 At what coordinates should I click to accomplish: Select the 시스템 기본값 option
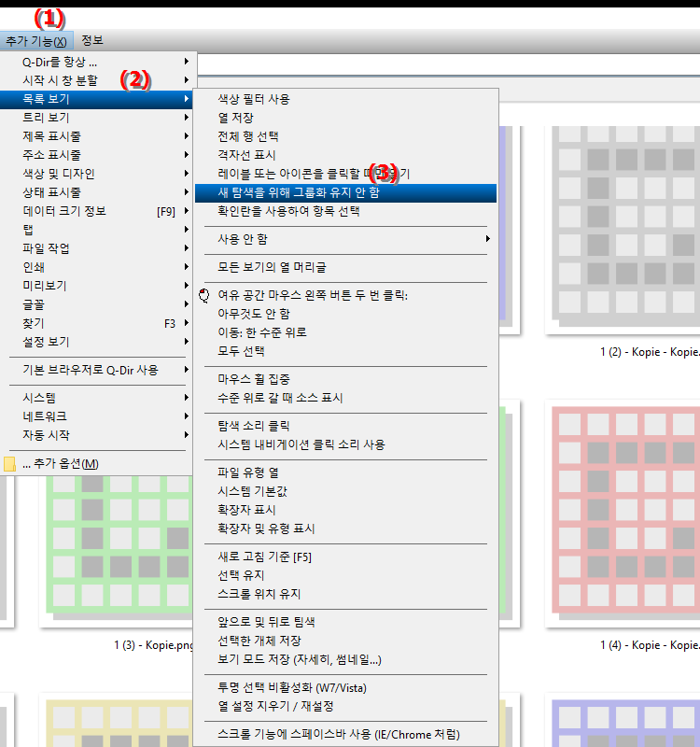(x=345, y=491)
